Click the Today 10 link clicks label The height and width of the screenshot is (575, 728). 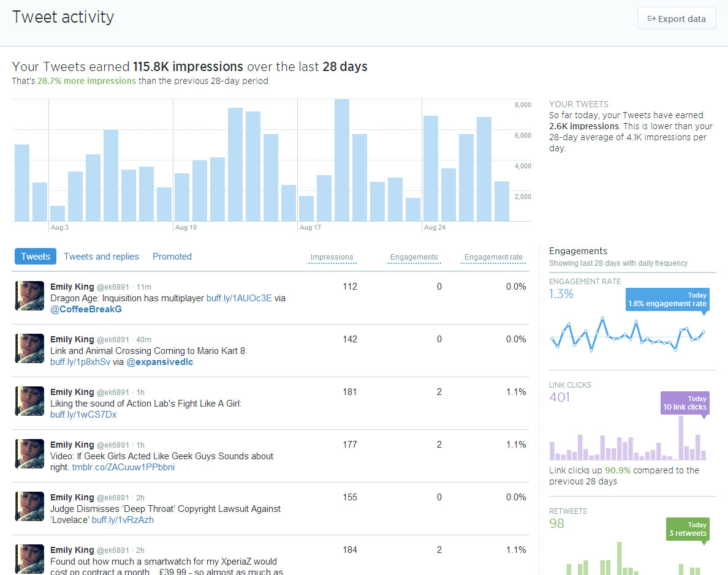(x=684, y=403)
